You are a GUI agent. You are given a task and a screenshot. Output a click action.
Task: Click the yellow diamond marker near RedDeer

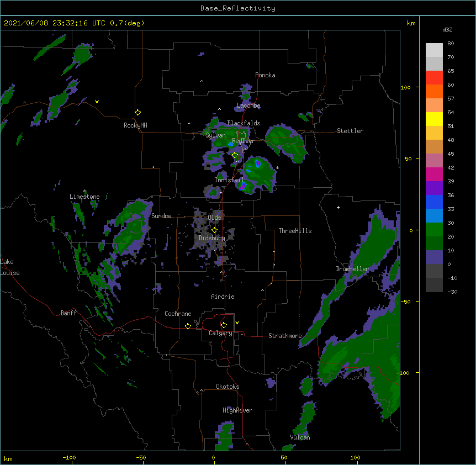click(235, 155)
